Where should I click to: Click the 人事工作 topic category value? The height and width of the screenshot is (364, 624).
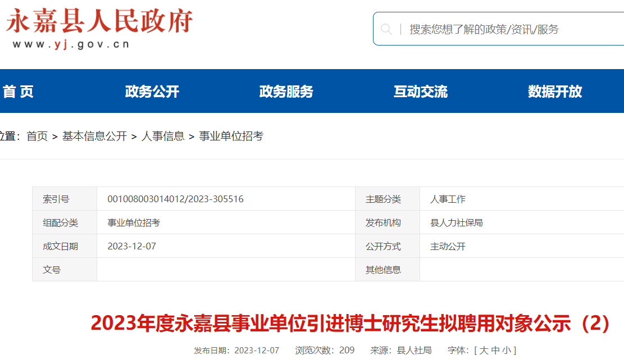[448, 199]
